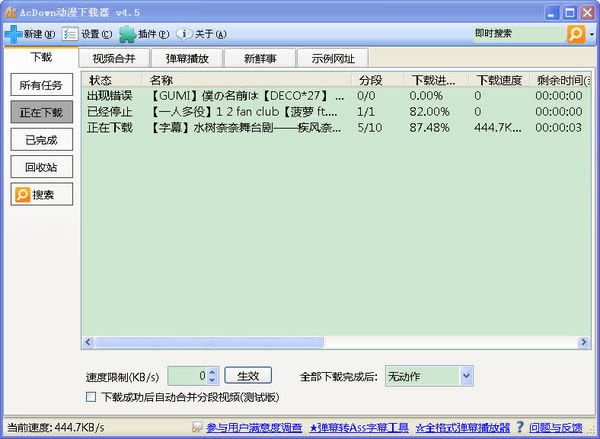Minimize the AcDown window
The image size is (600, 439).
coord(551,13)
